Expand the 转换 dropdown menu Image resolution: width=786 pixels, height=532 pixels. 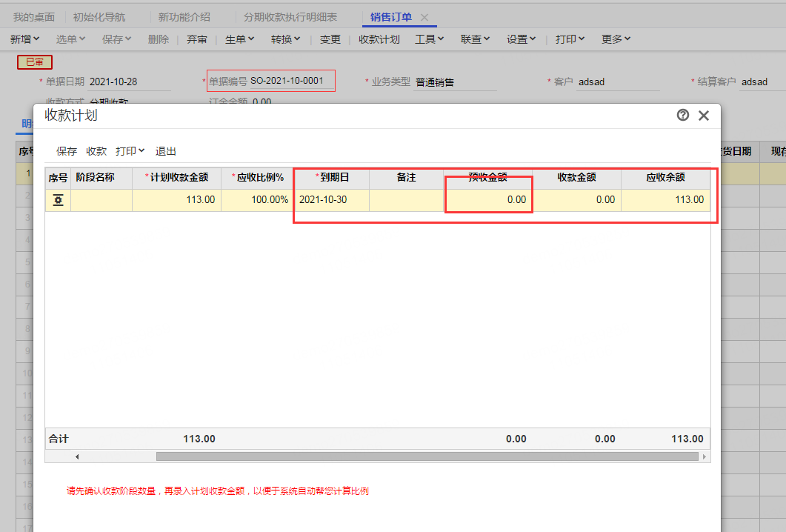285,39
